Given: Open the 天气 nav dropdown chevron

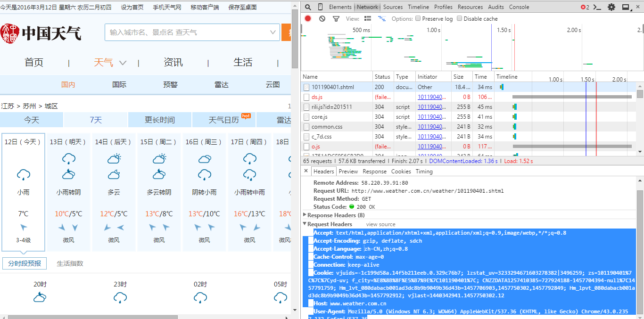Looking at the screenshot, I should [x=123, y=63].
